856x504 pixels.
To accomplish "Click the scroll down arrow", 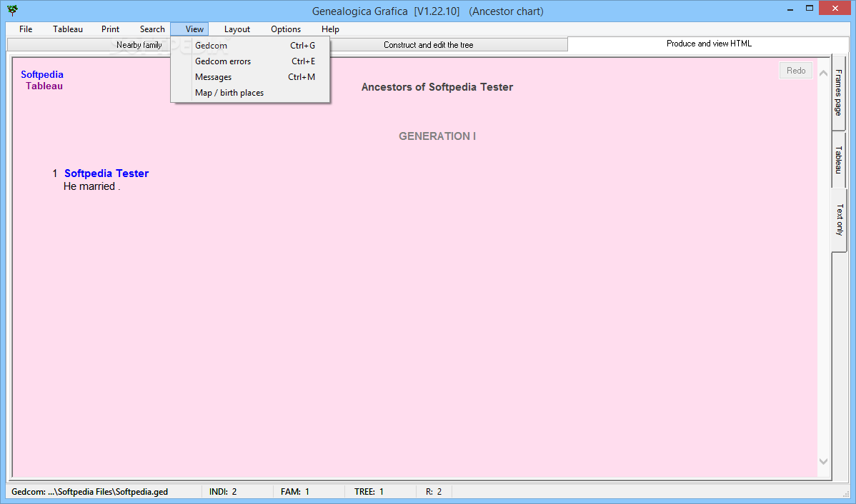I will (x=823, y=461).
